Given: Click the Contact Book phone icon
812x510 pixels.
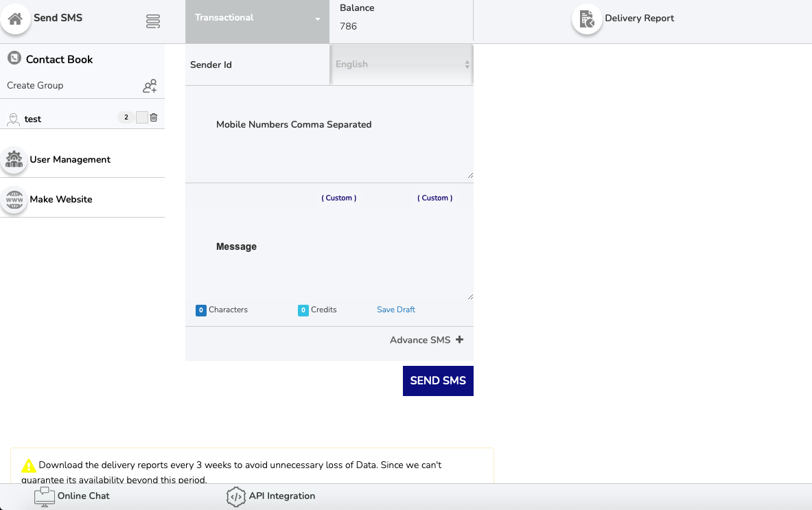Looking at the screenshot, I should pos(14,58).
